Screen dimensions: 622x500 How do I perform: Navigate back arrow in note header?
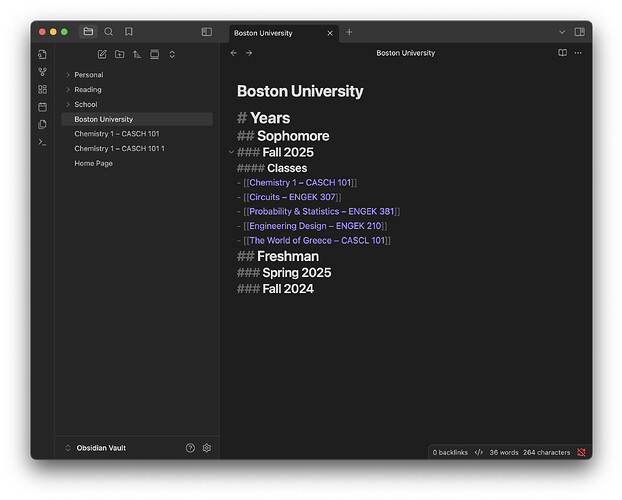click(234, 53)
